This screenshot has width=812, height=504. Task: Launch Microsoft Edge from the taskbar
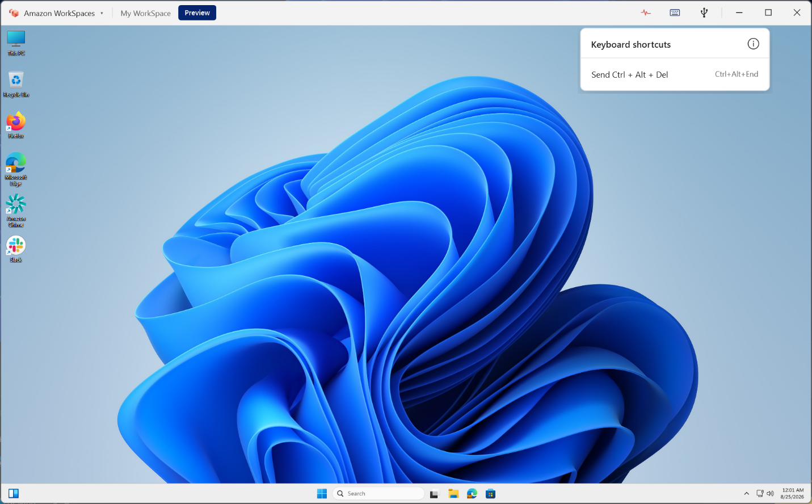[x=472, y=494]
